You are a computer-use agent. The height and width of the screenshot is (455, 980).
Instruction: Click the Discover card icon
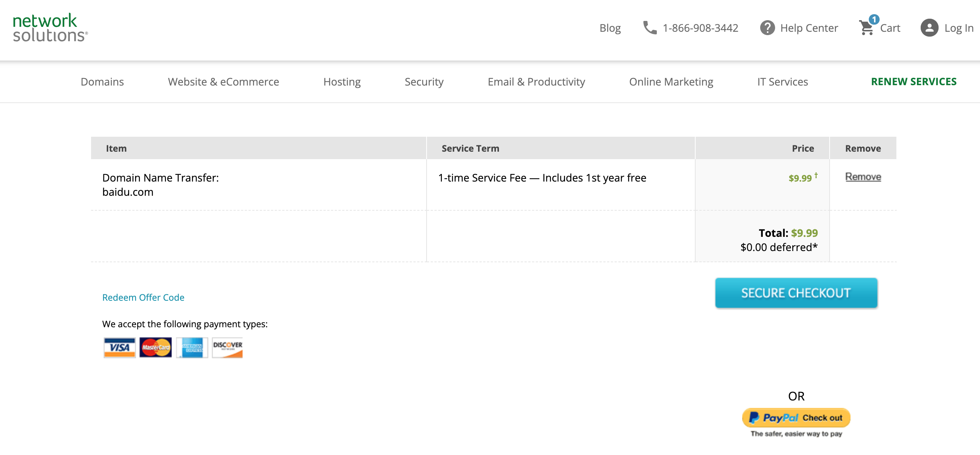pyautogui.click(x=227, y=347)
